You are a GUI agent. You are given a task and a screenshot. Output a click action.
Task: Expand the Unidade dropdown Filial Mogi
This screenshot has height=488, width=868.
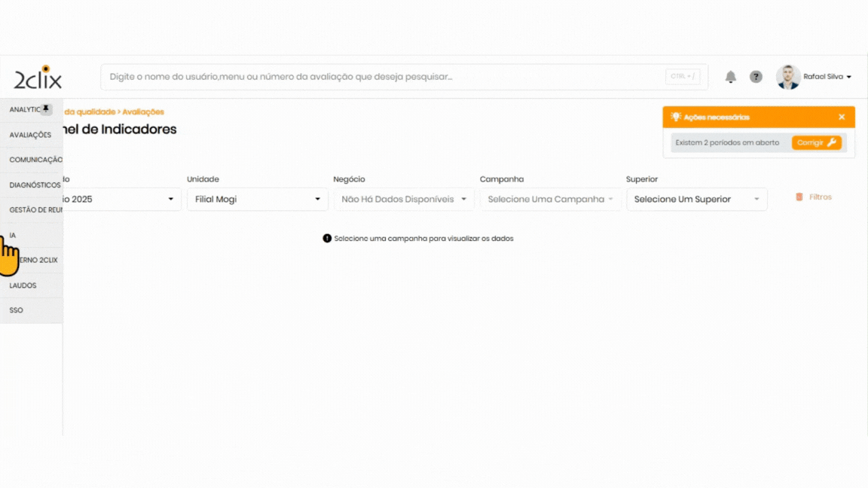(257, 200)
